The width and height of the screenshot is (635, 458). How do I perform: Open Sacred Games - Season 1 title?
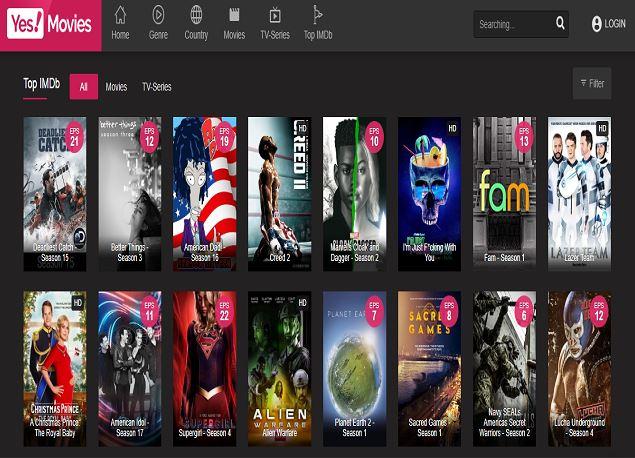pyautogui.click(x=430, y=428)
